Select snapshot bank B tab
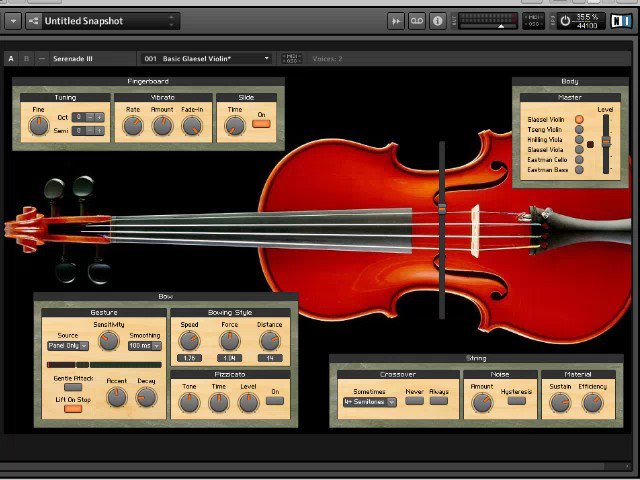The height and width of the screenshot is (480, 640). pos(27,59)
